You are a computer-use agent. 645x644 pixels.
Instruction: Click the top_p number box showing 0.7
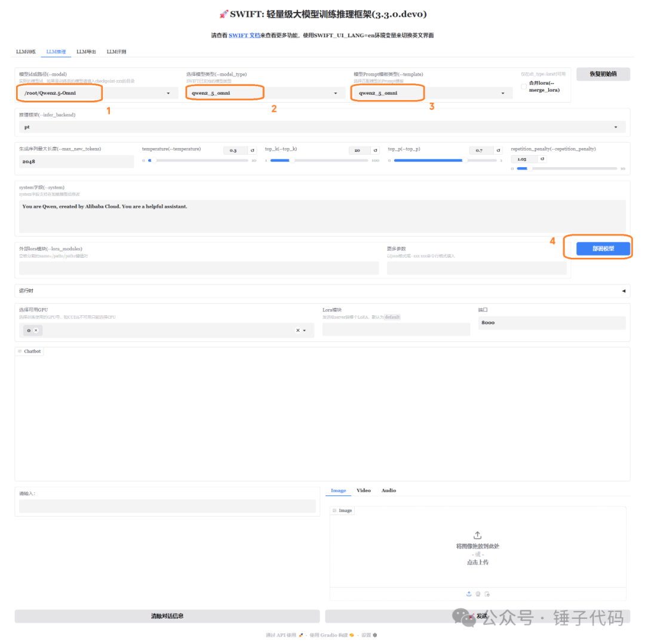(481, 150)
